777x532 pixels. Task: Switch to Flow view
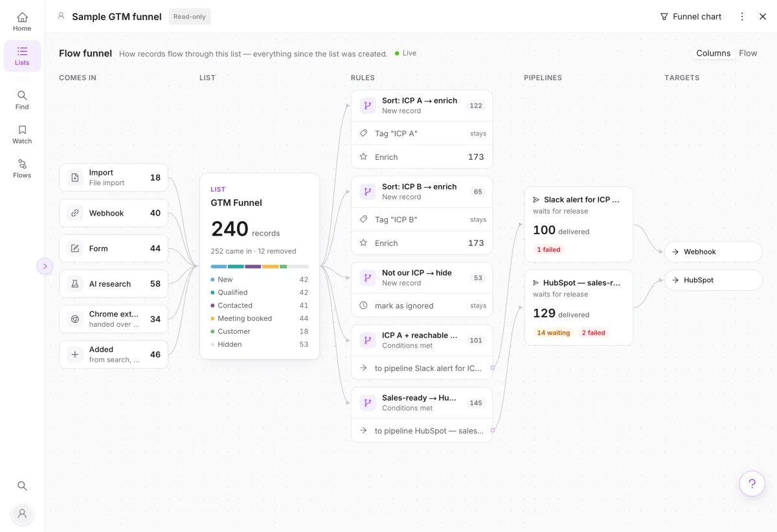point(748,53)
